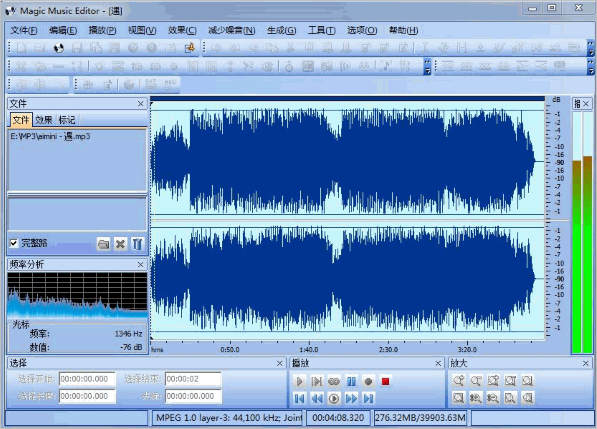Close the 选择 panel
Screen dimensions: 597x429
click(x=279, y=364)
